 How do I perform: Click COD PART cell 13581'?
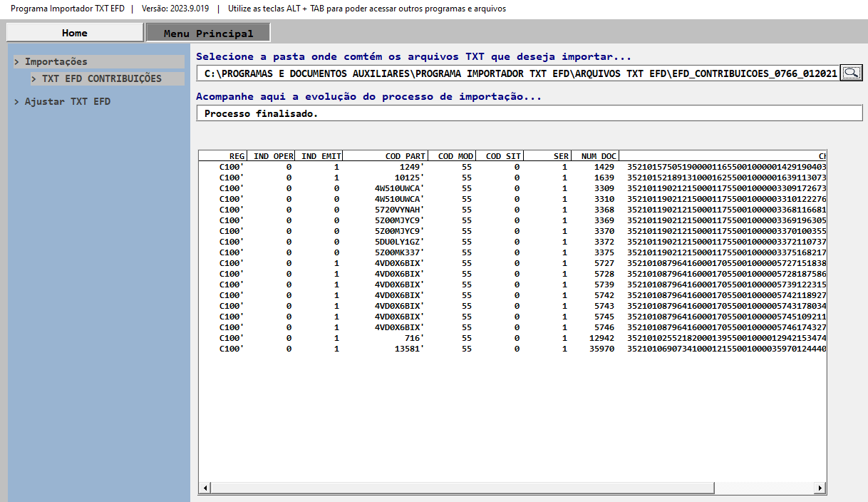[x=409, y=349]
